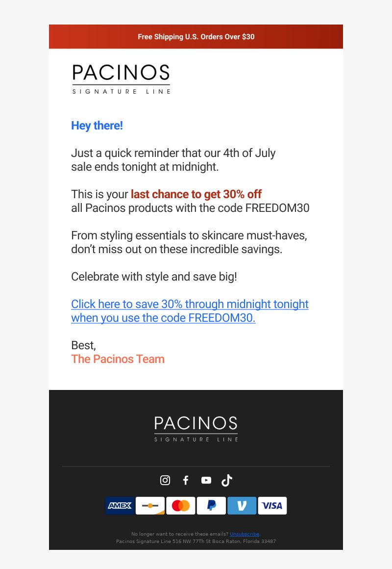The image size is (392, 569).
Task: Click the Pacinos Signature Line header logo
Action: point(121,79)
